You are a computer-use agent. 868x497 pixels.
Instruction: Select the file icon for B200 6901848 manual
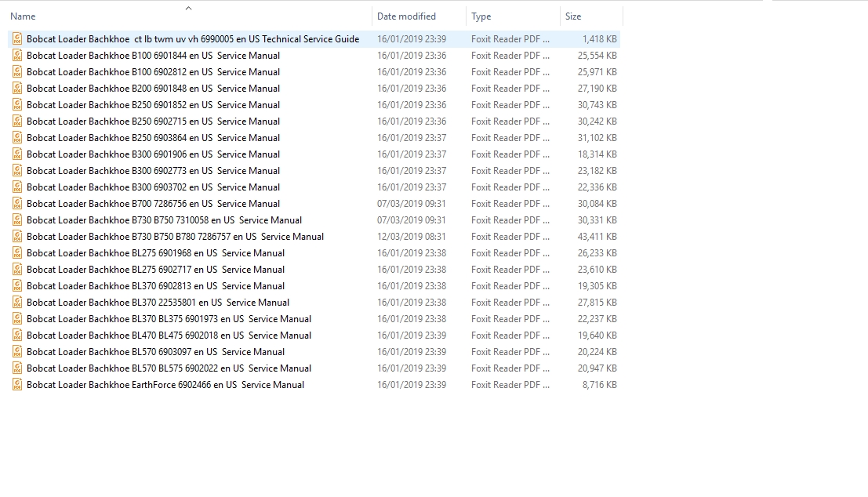pos(17,89)
